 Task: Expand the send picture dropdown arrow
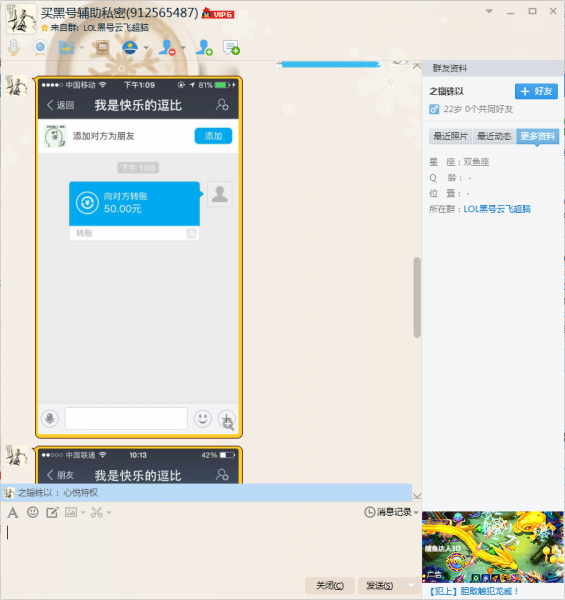pyautogui.click(x=83, y=513)
